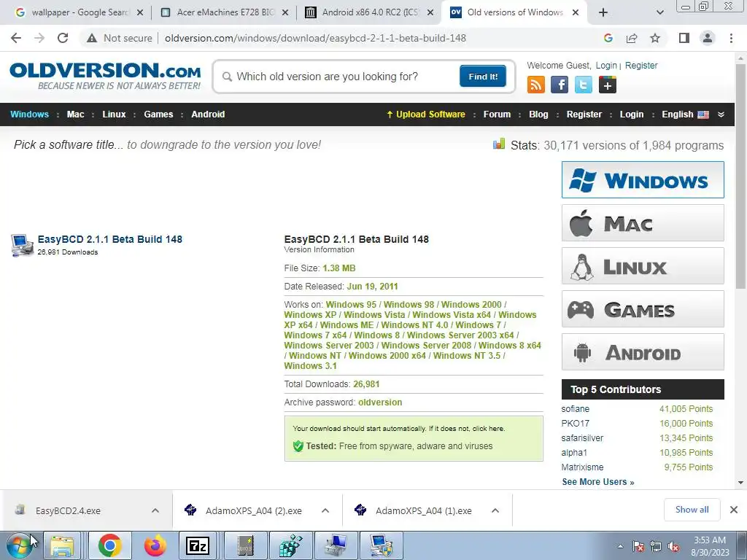
Task: Click the page vertical scrollbar thumb
Action: tap(740, 176)
